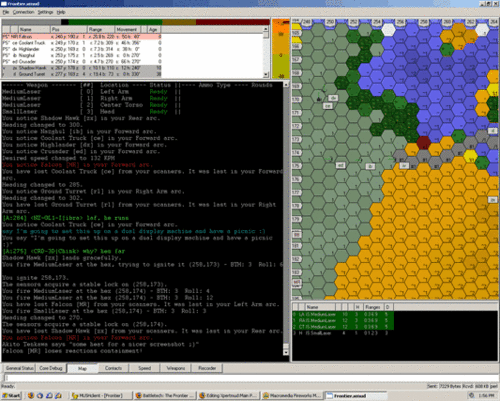Switch to the Contacts tab
The width and height of the screenshot is (500, 401).
point(113,368)
